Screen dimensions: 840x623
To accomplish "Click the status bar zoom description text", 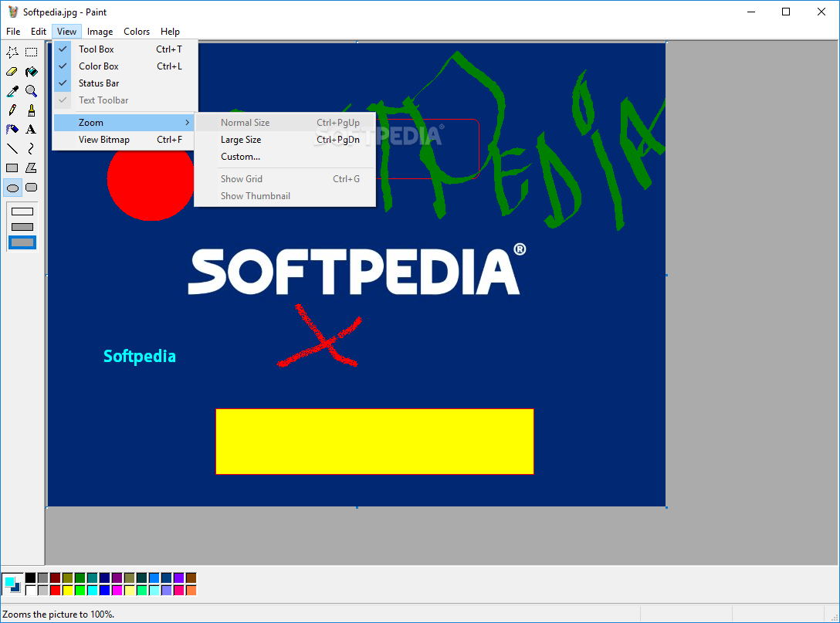I will [x=59, y=615].
